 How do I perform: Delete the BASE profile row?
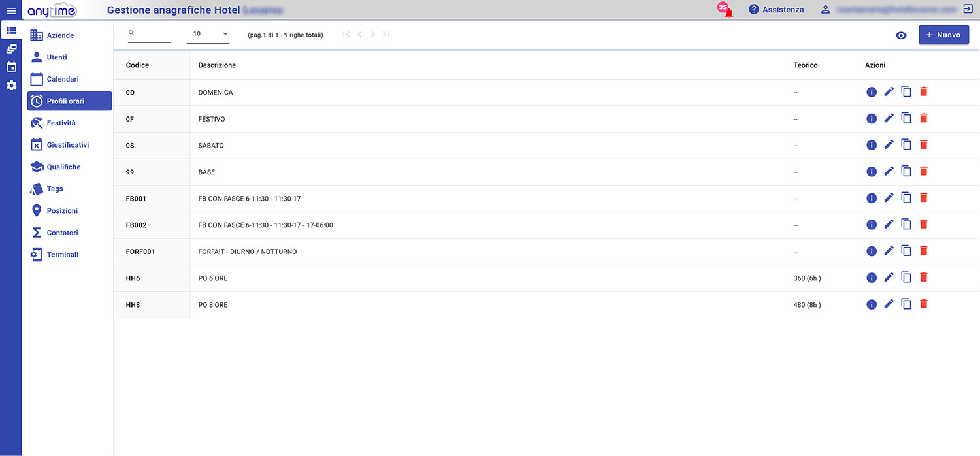pyautogui.click(x=923, y=171)
